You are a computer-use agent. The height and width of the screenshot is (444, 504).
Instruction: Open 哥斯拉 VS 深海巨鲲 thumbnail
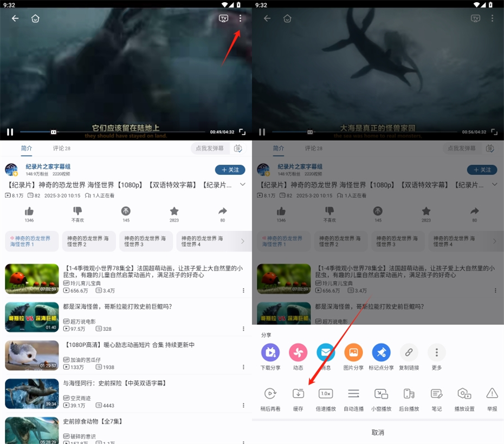point(32,317)
